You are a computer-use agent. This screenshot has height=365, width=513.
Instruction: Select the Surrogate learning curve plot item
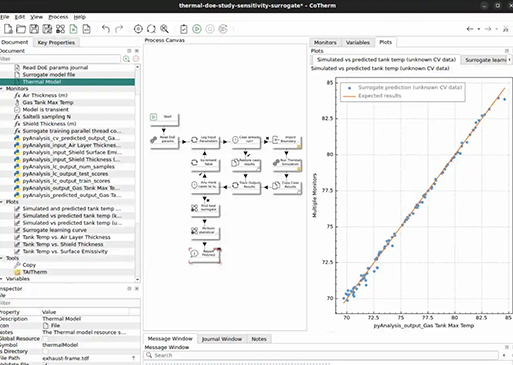tap(55, 230)
